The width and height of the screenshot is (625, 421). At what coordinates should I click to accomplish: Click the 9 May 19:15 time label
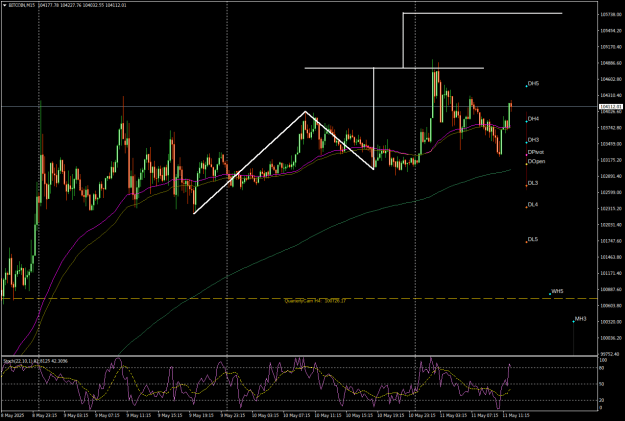(202, 415)
